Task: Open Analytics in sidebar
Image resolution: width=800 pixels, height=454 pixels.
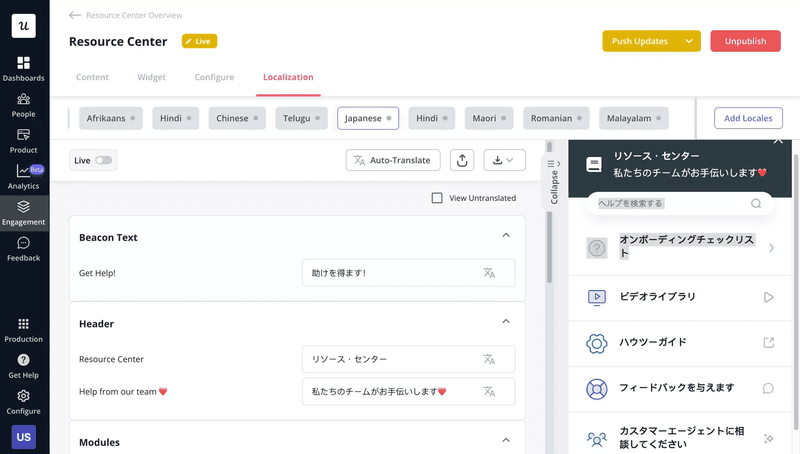Action: tap(23, 177)
